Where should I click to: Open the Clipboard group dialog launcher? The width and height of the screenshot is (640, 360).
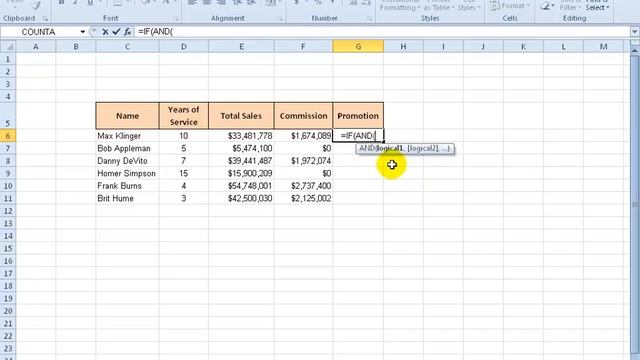point(45,19)
